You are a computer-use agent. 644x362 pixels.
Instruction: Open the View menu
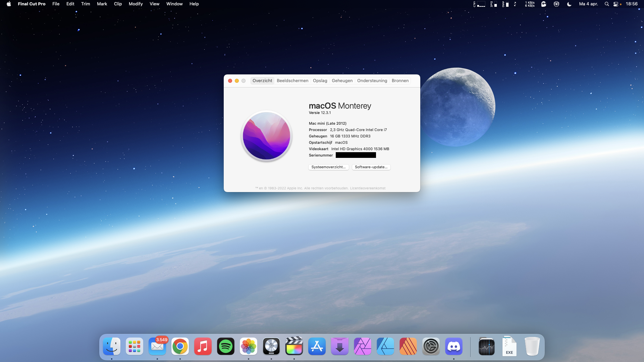point(155,4)
